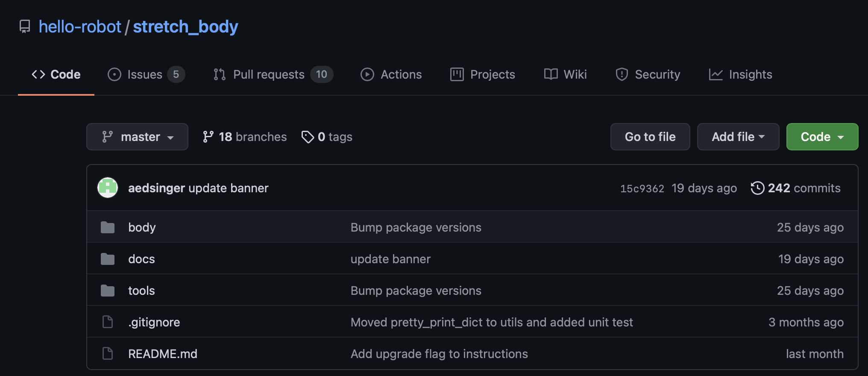This screenshot has height=376, width=868.
Task: Open commit hash 15c9362
Action: (642, 188)
